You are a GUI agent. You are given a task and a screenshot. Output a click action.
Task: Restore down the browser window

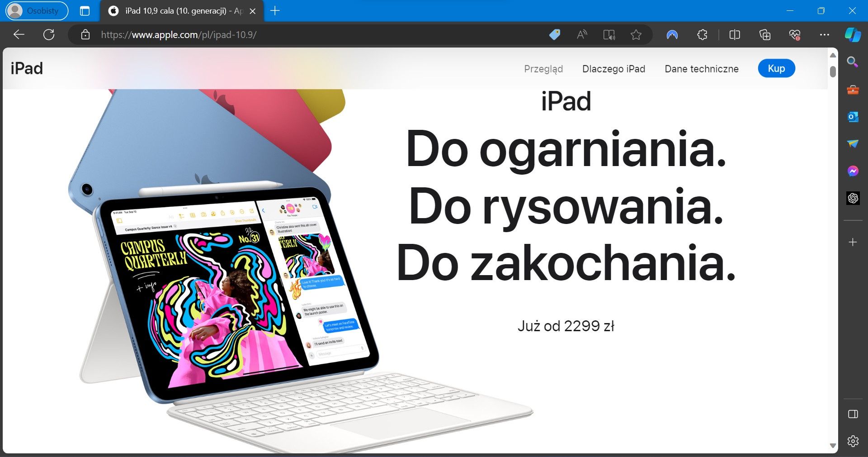821,11
